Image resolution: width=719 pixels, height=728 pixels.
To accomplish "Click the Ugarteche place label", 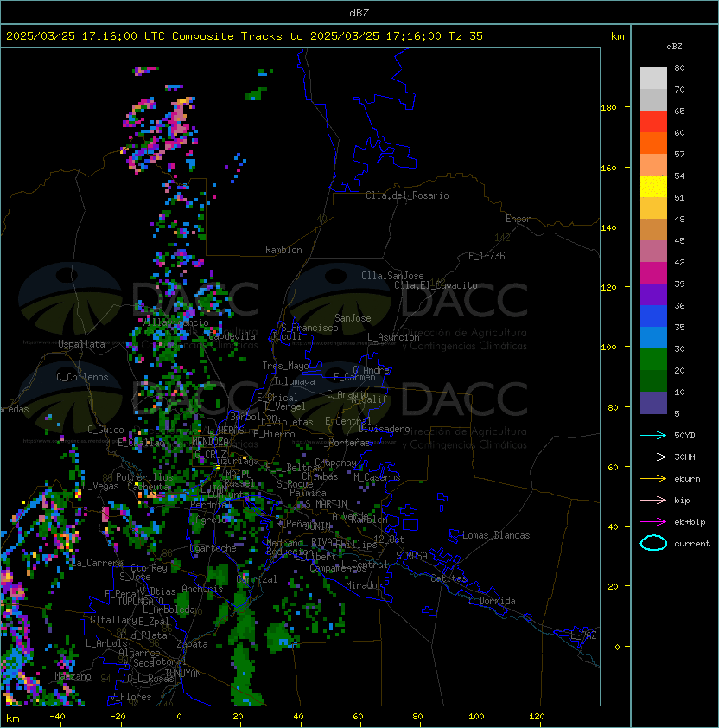I will pos(213,548).
